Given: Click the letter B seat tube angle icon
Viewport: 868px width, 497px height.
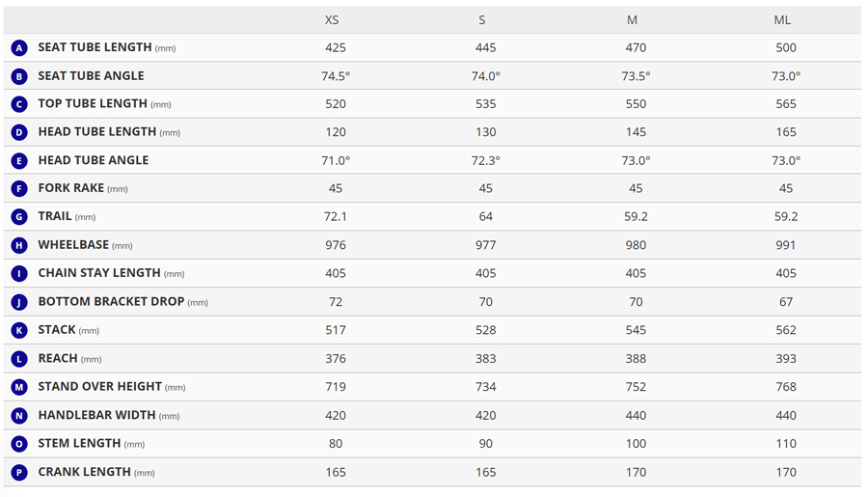Looking at the screenshot, I should (x=19, y=76).
